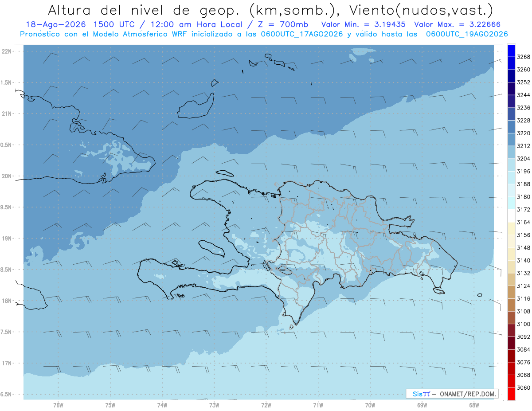
Task: Click the '22N' latitude label
Action: (x=7, y=51)
